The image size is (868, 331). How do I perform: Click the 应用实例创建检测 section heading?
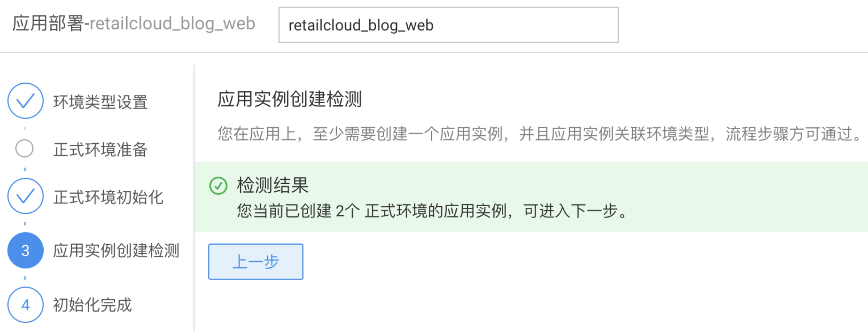click(289, 99)
